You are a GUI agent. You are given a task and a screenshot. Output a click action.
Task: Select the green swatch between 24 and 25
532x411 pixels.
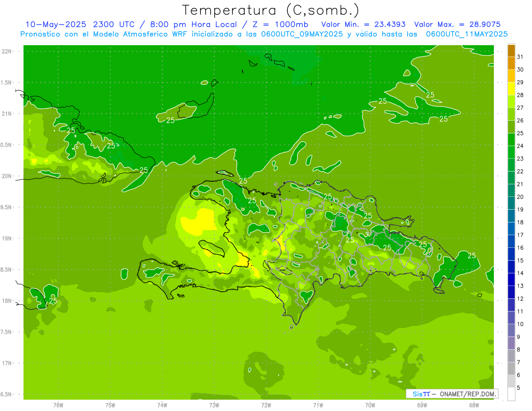click(511, 140)
